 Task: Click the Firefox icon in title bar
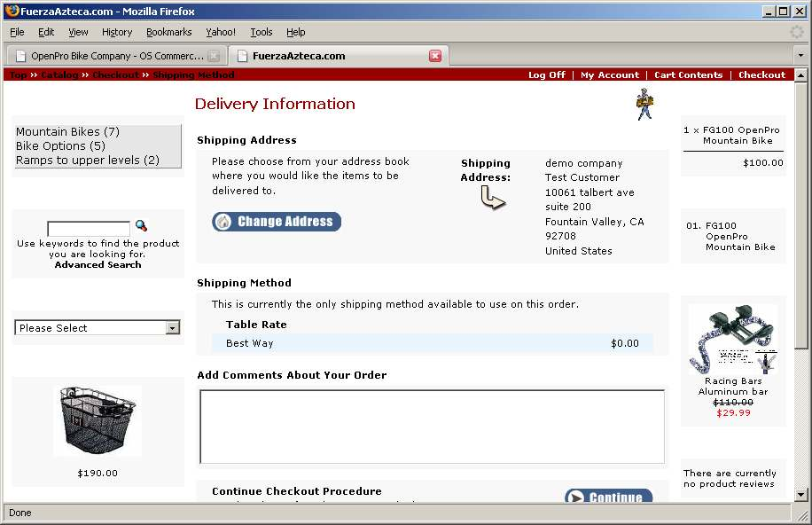[11, 12]
